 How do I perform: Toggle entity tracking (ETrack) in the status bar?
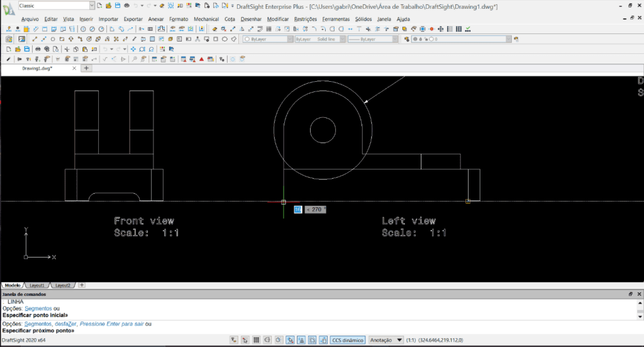click(x=301, y=340)
